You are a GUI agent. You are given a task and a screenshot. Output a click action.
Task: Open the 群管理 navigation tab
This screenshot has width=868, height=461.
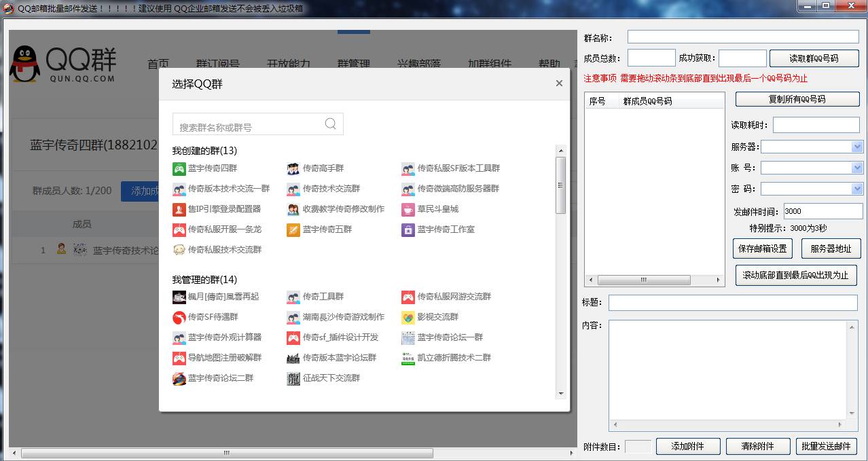pos(354,64)
